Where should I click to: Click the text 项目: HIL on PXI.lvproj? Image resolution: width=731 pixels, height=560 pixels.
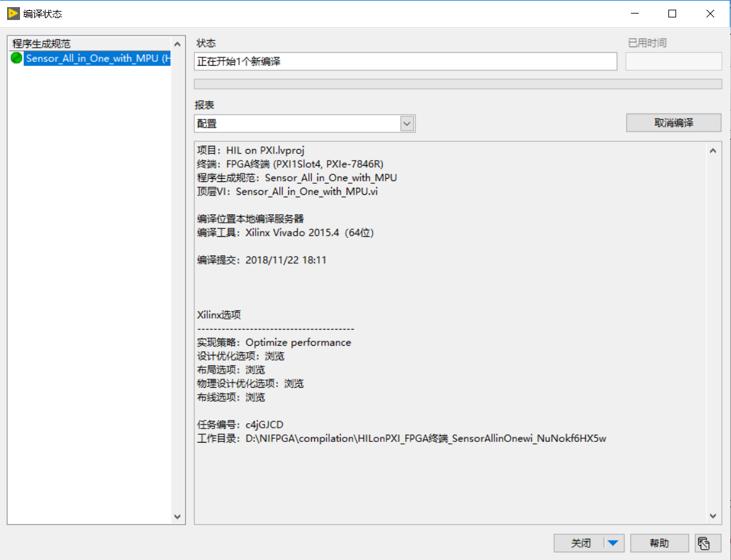[250, 150]
